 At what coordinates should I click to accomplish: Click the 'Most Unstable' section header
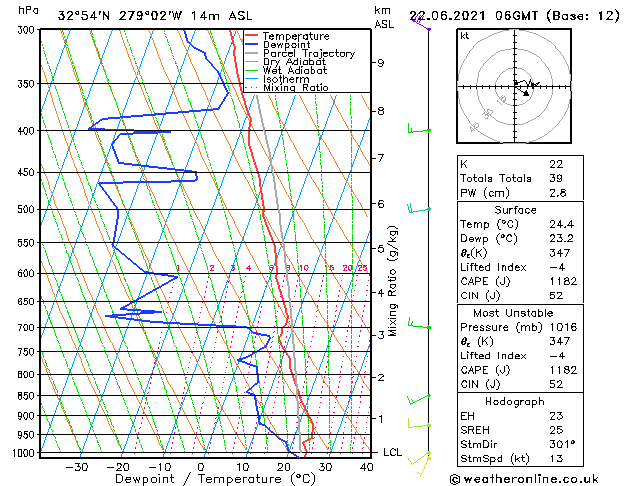(x=513, y=313)
